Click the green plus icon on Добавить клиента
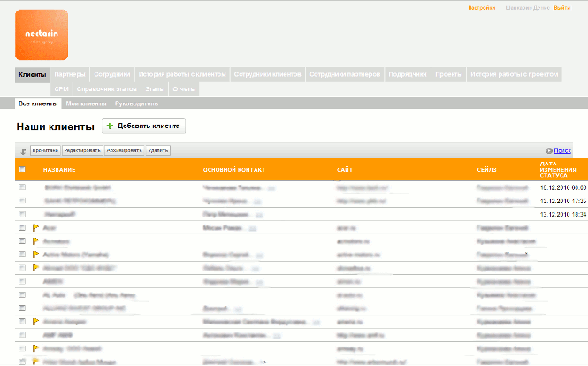Screen dimensions: 588x366 point(110,126)
